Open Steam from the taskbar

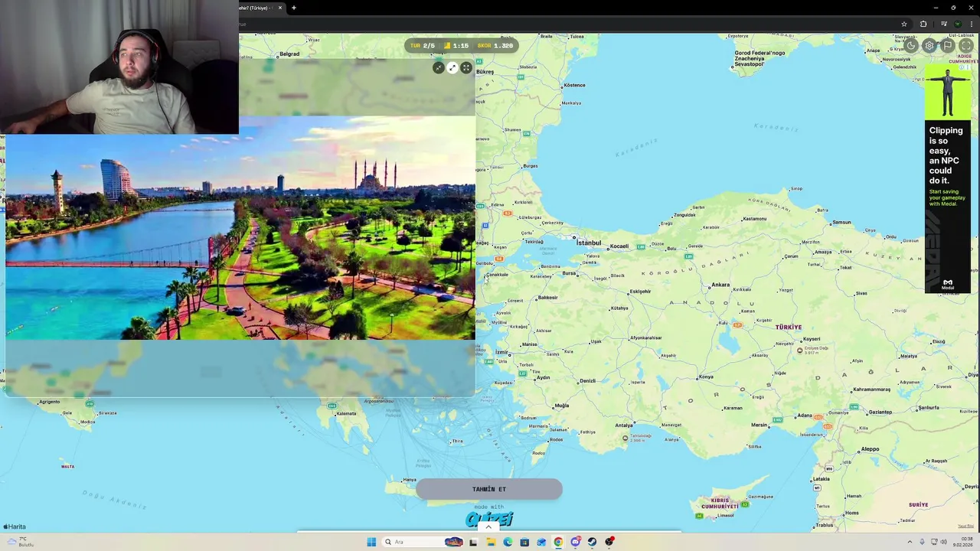point(592,542)
